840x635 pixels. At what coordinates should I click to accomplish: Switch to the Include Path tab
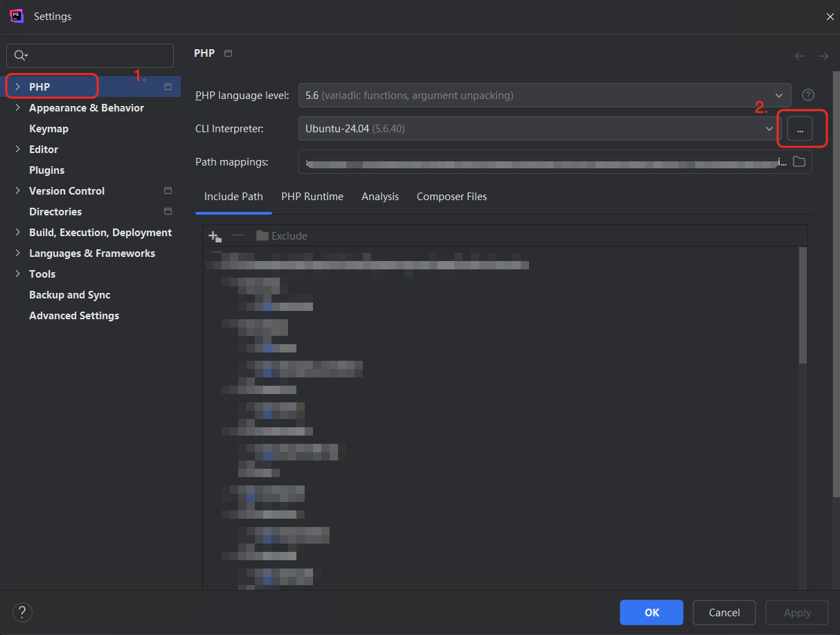click(233, 197)
